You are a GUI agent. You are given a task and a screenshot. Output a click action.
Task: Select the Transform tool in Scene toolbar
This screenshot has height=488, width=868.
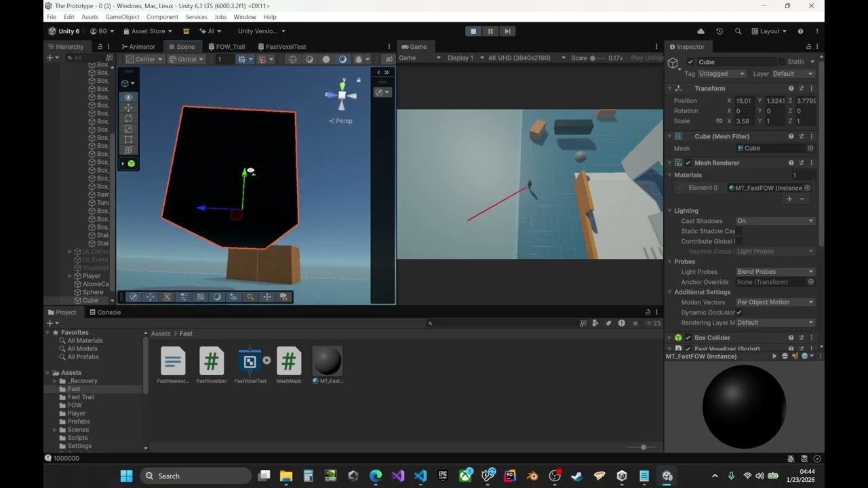(x=128, y=150)
